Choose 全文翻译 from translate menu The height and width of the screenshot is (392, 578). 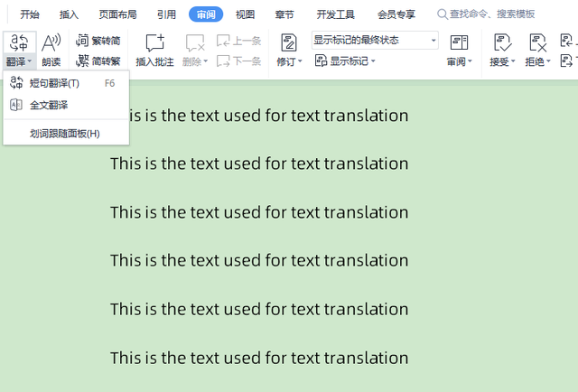pyautogui.click(x=66, y=105)
